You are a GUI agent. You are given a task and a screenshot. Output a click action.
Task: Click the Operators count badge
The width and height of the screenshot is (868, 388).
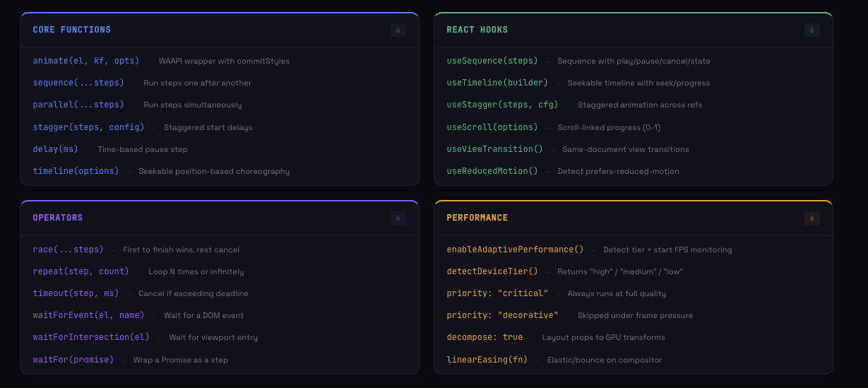[398, 218]
